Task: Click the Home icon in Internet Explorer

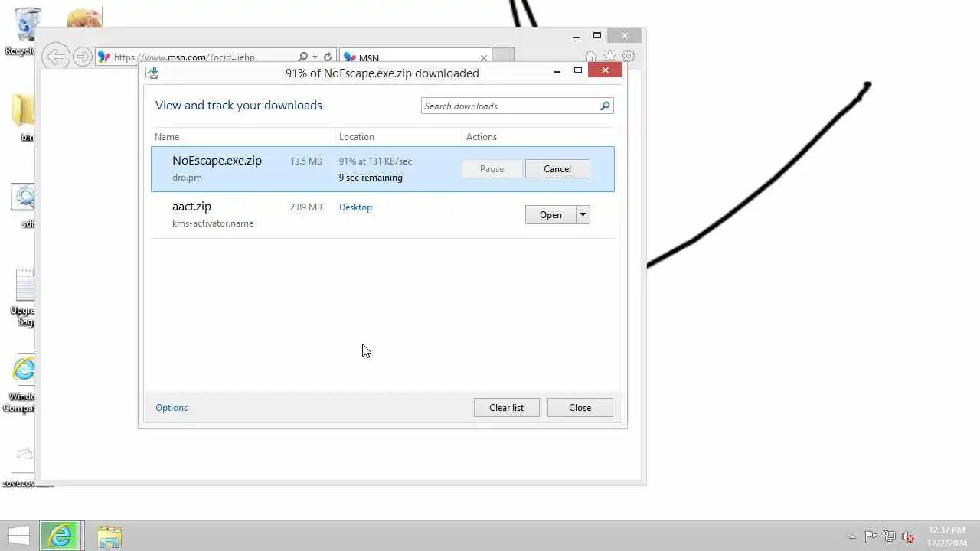Action: pos(591,57)
